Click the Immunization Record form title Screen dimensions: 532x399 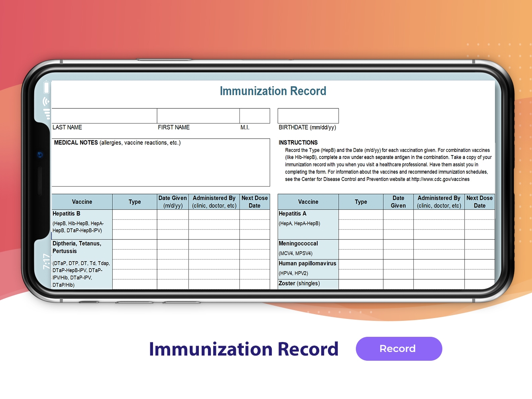(273, 91)
